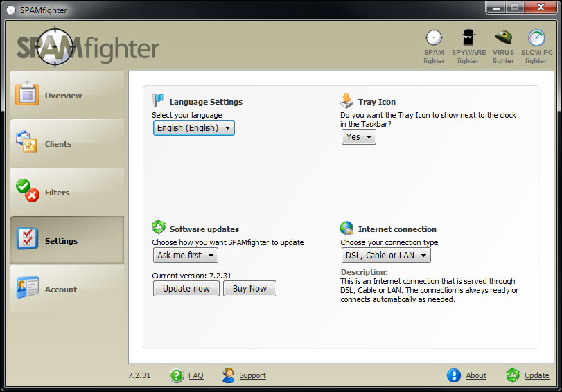Screen dimensions: 562x392
Task: Click the Support headset person icon
Action: coord(228,375)
